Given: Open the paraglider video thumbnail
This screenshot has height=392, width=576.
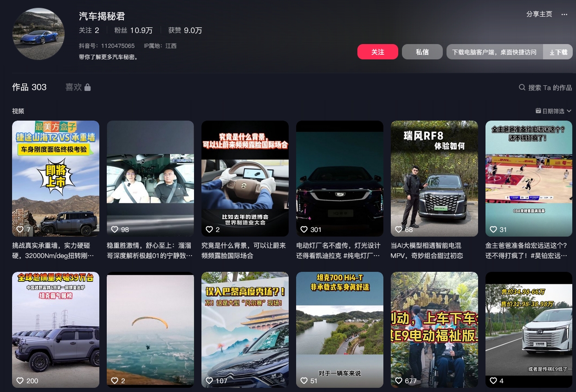Looking at the screenshot, I should coord(150,330).
